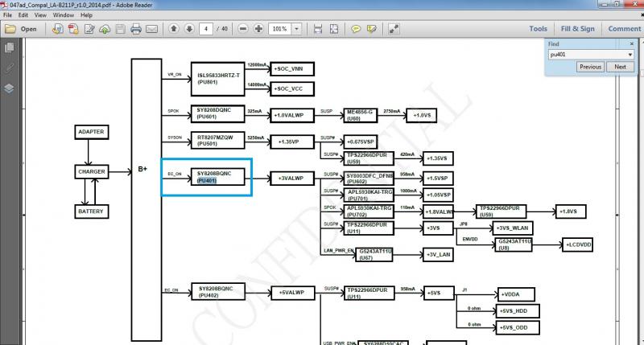The image size is (644, 345).
Task: Click the Open text label in toolbar
Action: pyautogui.click(x=29, y=29)
